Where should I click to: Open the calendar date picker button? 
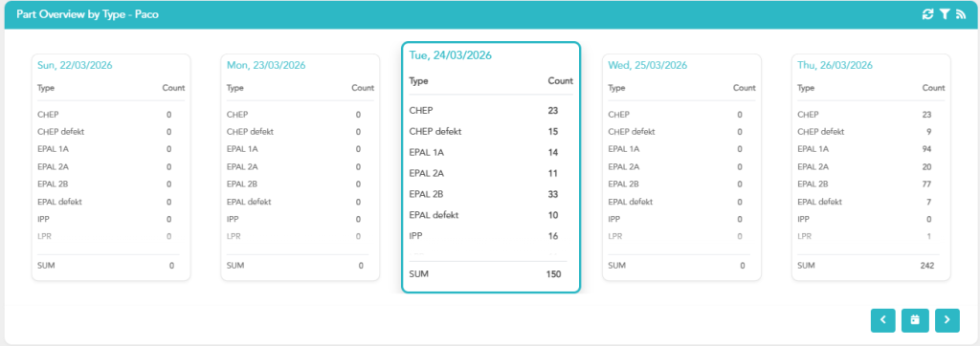915,320
